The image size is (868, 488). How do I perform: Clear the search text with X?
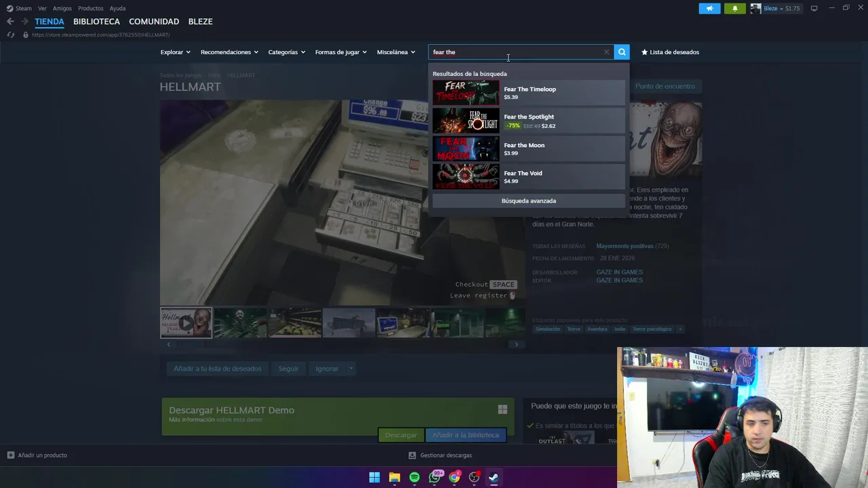[606, 52]
